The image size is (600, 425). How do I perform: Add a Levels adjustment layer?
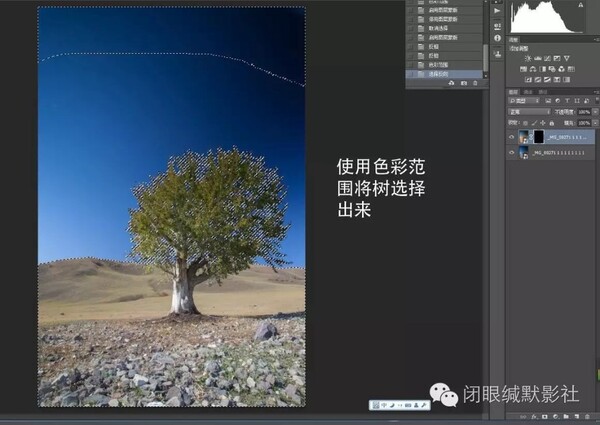[538, 58]
